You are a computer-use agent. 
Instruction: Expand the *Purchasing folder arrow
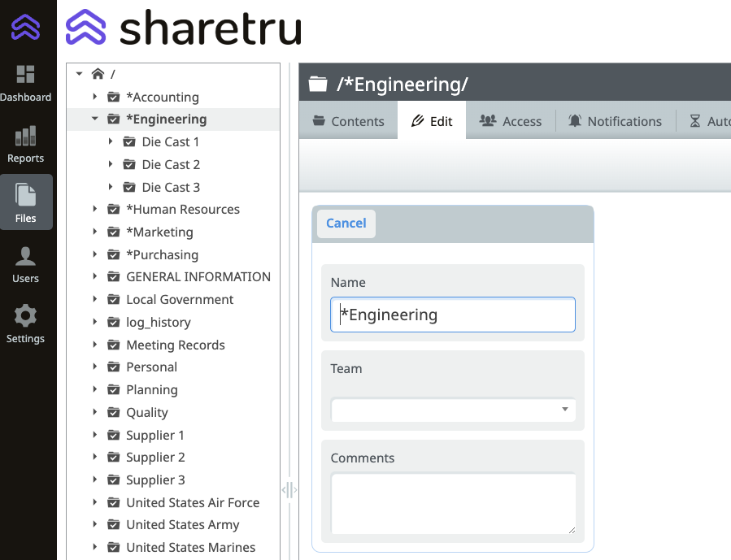click(94, 254)
